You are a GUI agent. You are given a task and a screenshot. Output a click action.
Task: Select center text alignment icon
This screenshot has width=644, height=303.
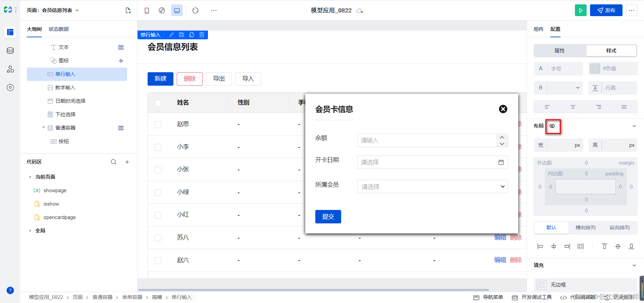pyautogui.click(x=573, y=107)
